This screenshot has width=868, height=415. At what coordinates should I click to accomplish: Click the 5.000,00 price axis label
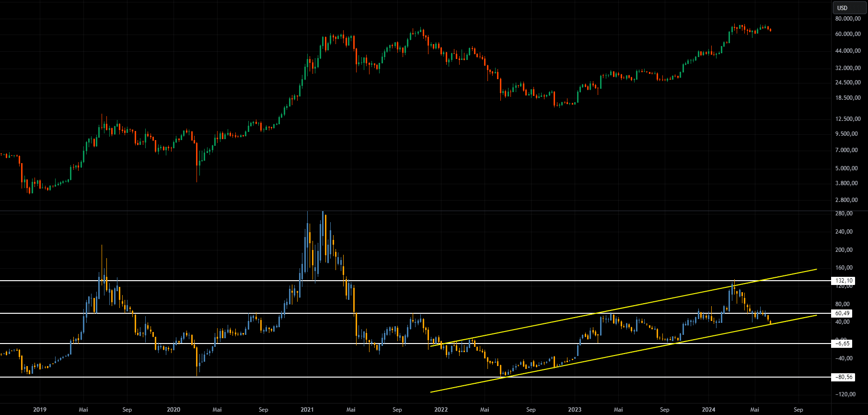[846, 168]
